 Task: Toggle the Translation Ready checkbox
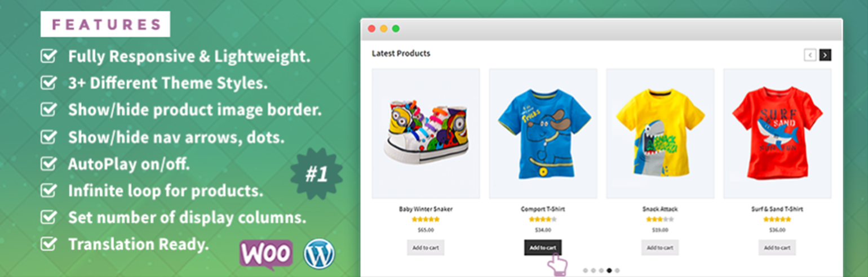tap(49, 244)
